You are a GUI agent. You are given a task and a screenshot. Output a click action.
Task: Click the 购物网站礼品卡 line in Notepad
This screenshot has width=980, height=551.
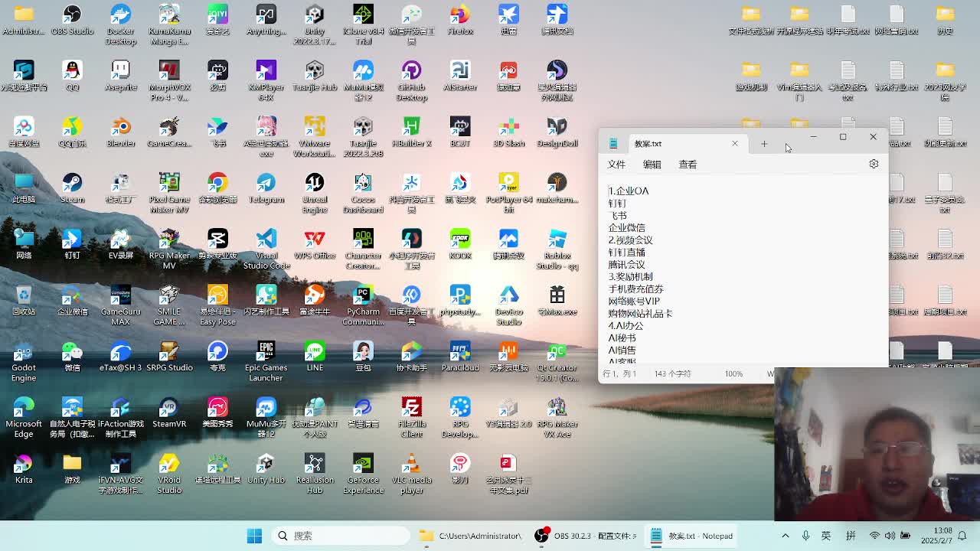pyautogui.click(x=640, y=313)
